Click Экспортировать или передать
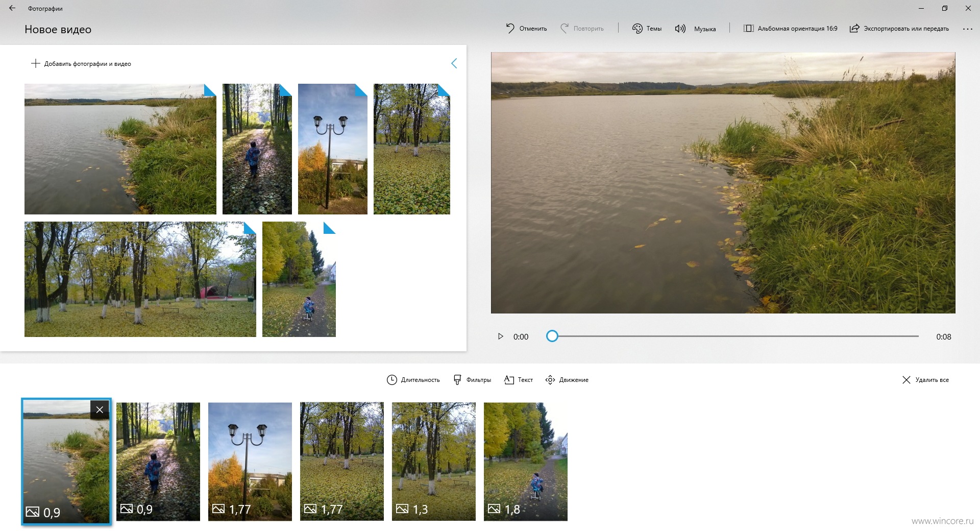This screenshot has width=980, height=531. coord(899,29)
